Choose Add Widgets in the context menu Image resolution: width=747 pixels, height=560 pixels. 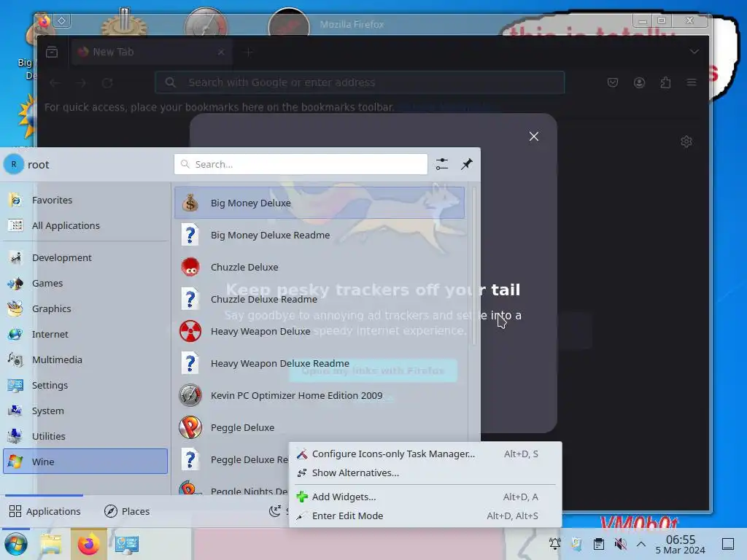tap(425, 497)
